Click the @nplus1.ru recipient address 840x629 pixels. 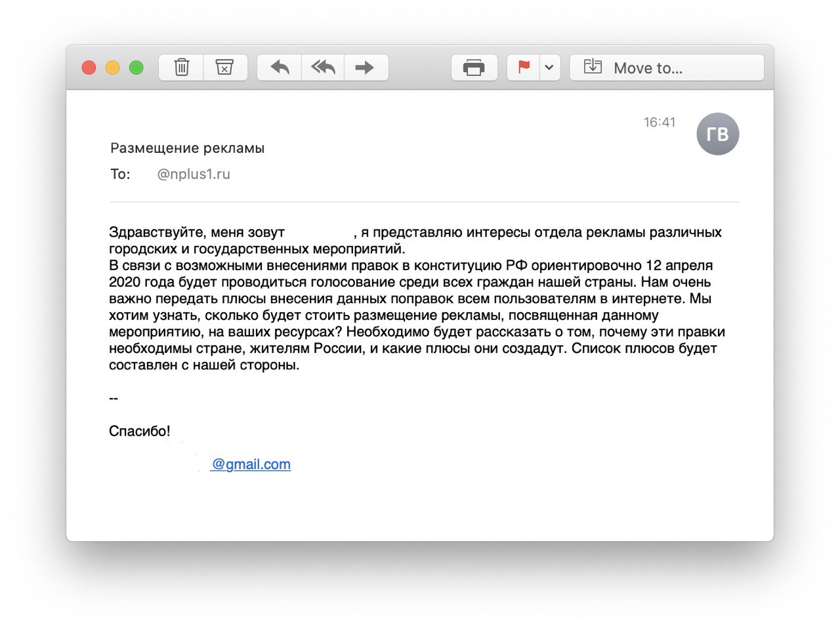click(194, 174)
